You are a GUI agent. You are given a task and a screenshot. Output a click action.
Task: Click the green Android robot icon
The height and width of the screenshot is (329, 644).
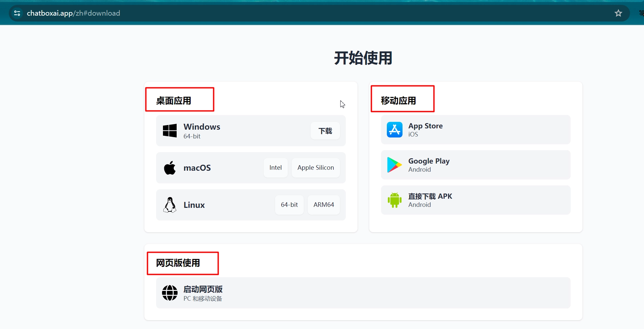click(395, 200)
